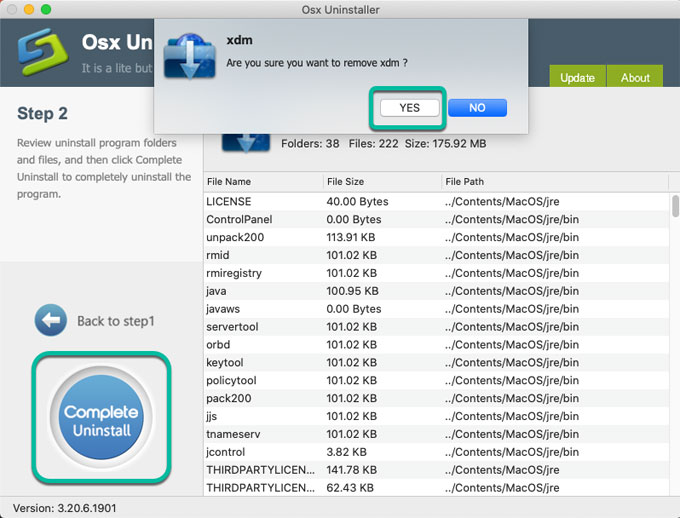Click the Version 3.20.6.1901 status text
The height and width of the screenshot is (518, 680).
click(65, 508)
